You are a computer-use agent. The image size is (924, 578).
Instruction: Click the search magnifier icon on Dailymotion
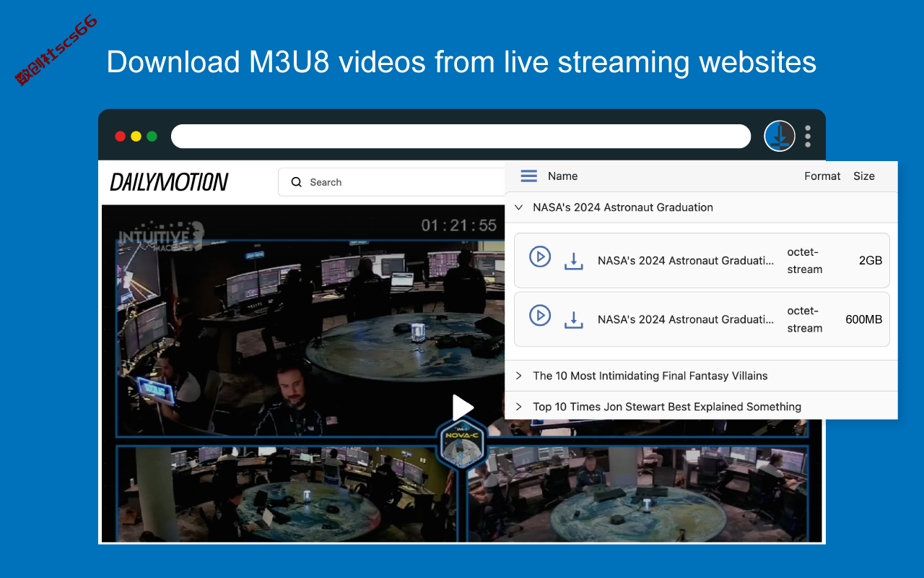click(296, 182)
